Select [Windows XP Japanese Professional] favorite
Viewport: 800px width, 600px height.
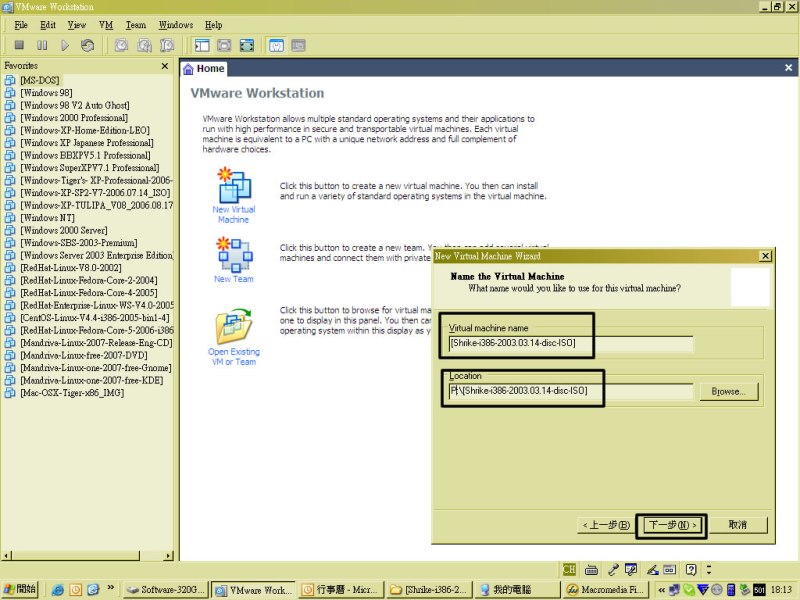pyautogui.click(x=87, y=143)
